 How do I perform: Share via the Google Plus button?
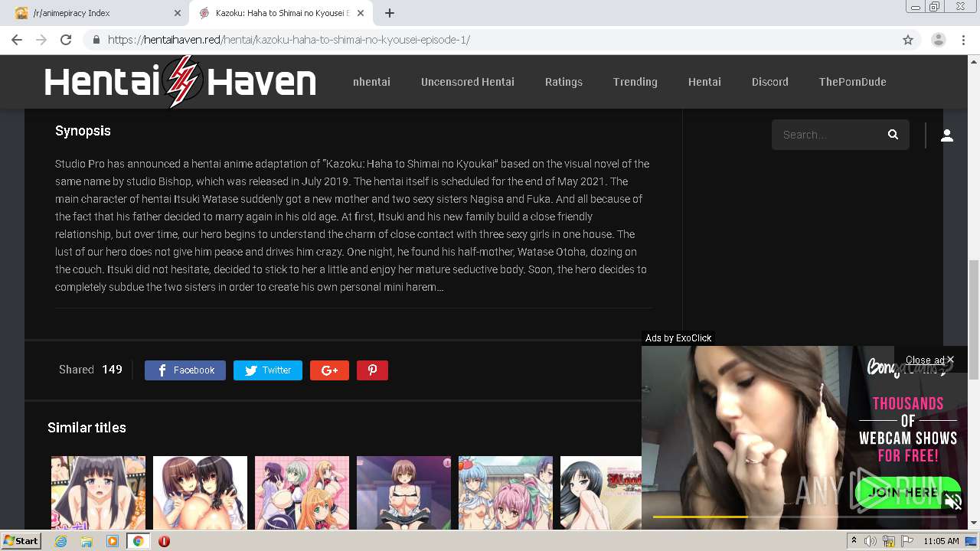[329, 370]
